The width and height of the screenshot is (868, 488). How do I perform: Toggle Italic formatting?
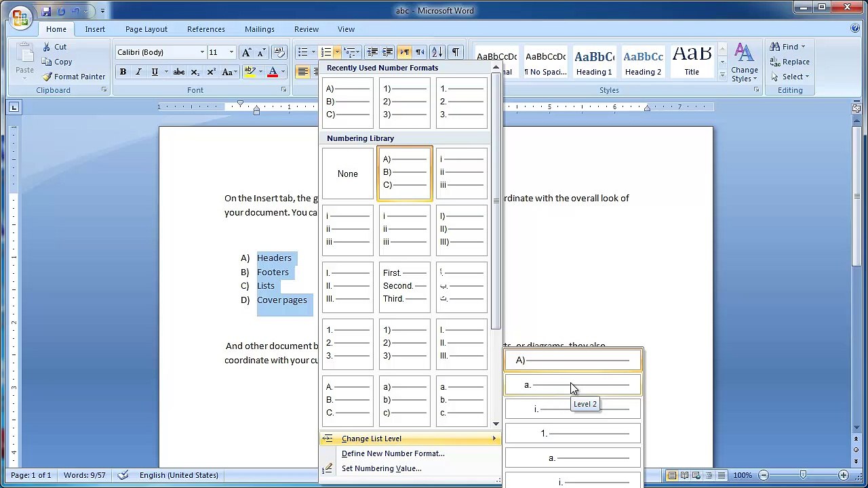click(138, 72)
